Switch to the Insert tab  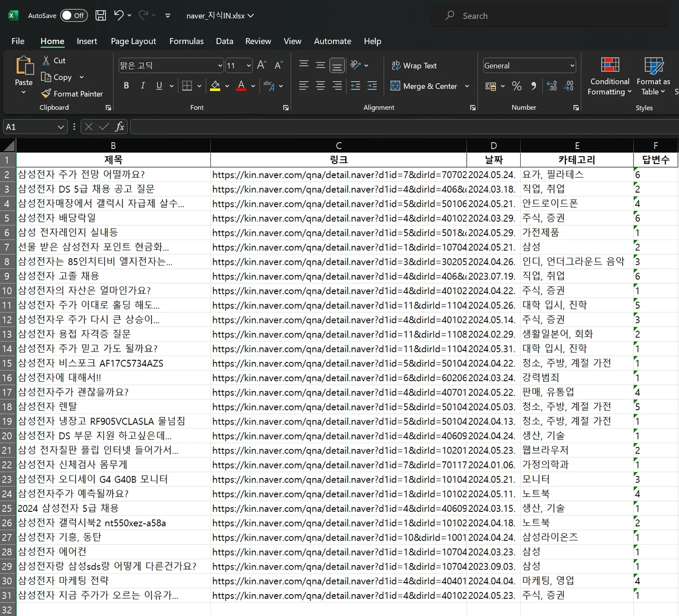(x=87, y=41)
